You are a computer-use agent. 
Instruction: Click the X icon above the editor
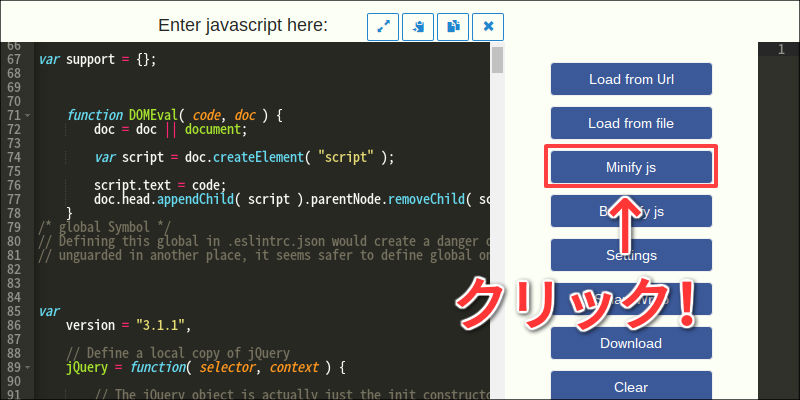click(x=488, y=27)
